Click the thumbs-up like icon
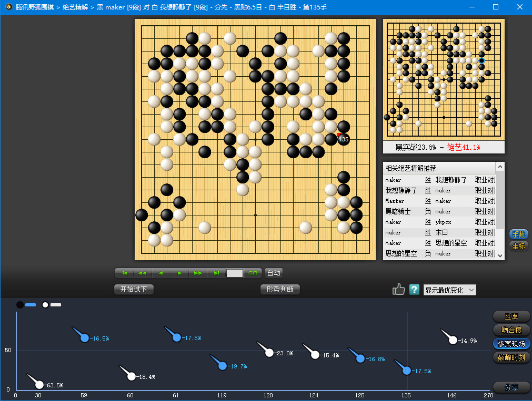The width and height of the screenshot is (532, 401). click(x=398, y=289)
